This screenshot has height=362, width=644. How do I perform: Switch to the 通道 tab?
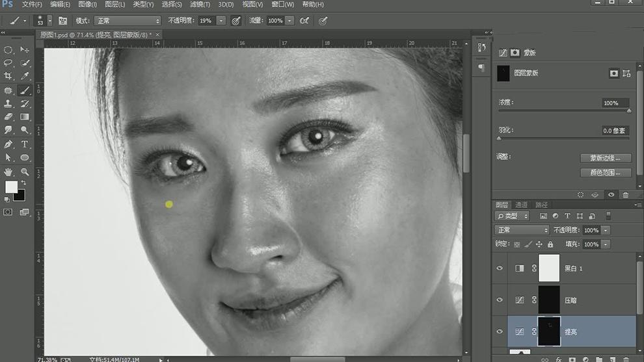(521, 205)
